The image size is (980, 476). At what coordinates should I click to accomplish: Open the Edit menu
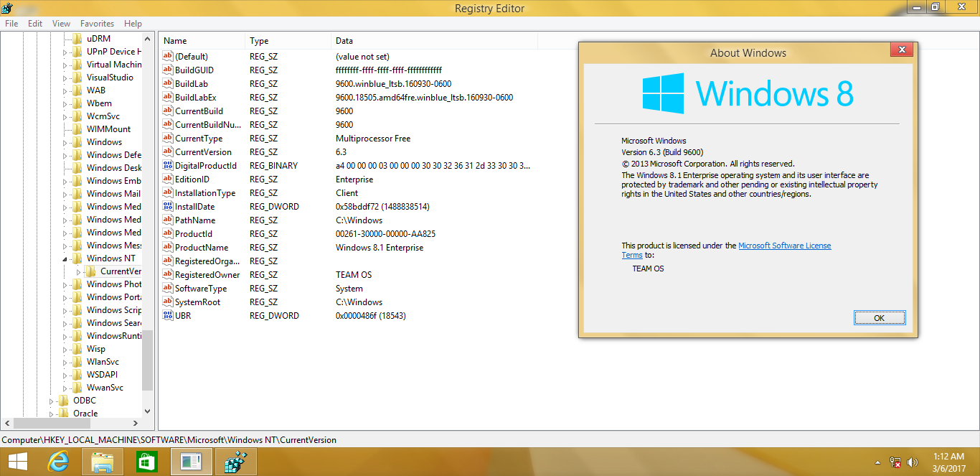pyautogui.click(x=35, y=24)
